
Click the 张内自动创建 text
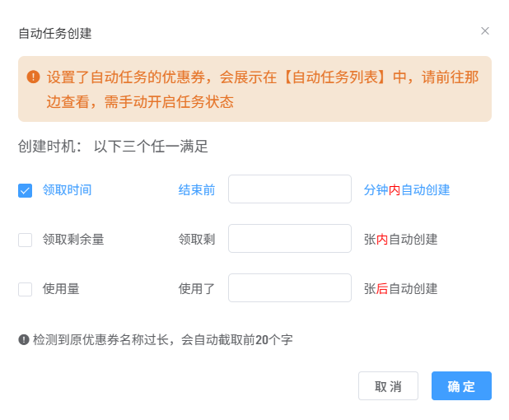pyautogui.click(x=400, y=240)
